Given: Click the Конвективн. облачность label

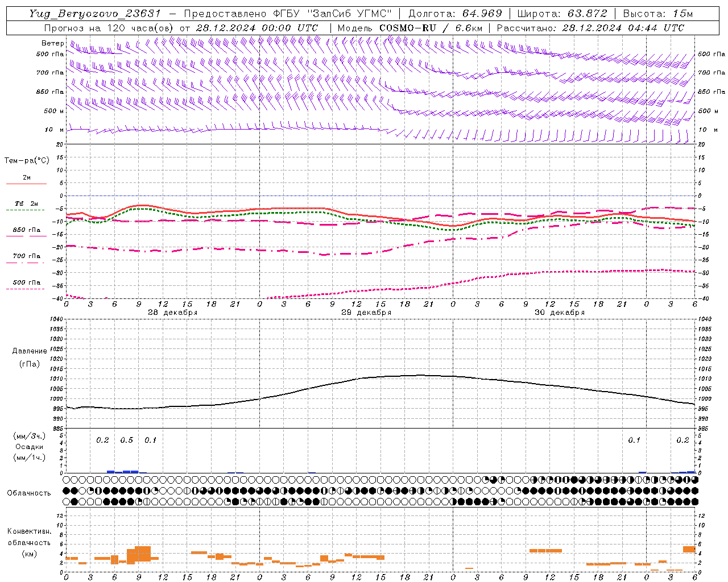Looking at the screenshot, I should point(29,537).
